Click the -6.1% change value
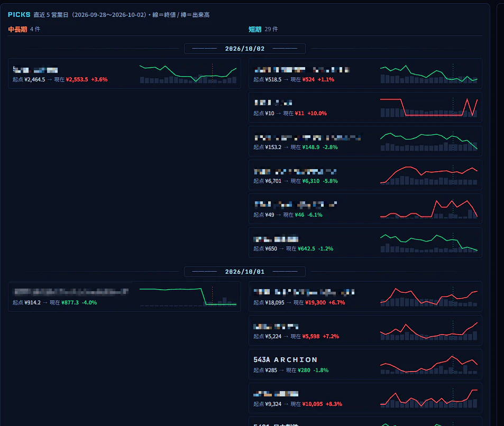The image size is (504, 426). 315,215
